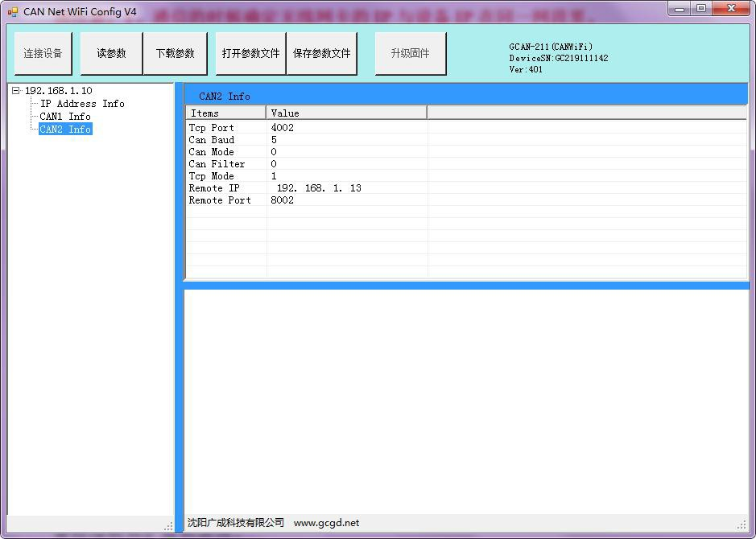Viewport: 756px width, 539px height.
Task: Edit the Tcp Port value 4002
Action: (283, 128)
